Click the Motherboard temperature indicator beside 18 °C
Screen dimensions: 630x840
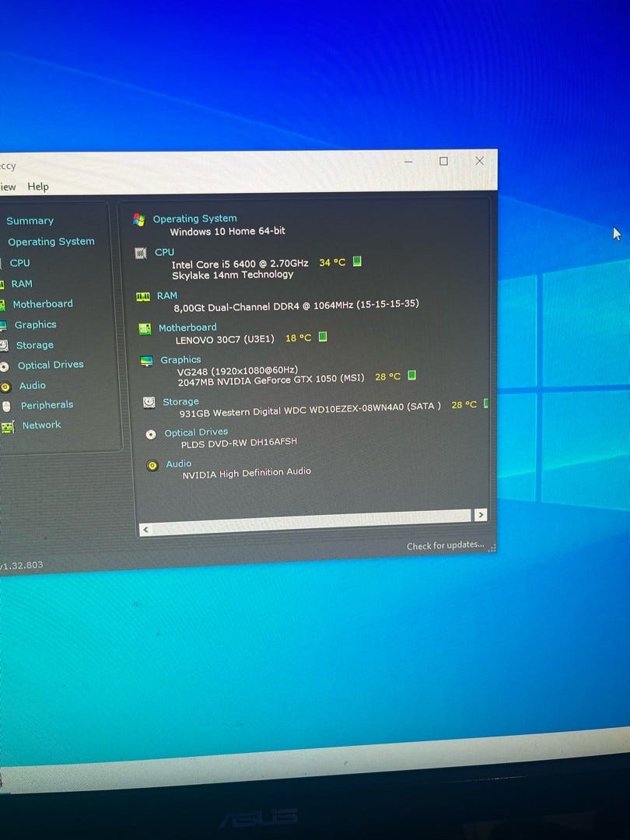[x=323, y=337]
